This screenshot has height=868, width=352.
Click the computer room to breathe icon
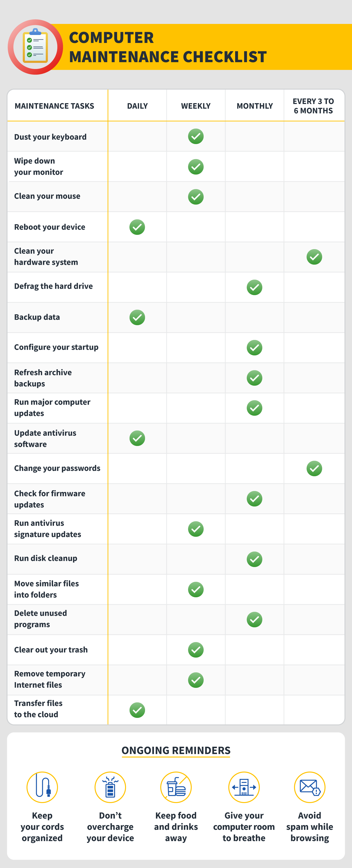pos(244,787)
